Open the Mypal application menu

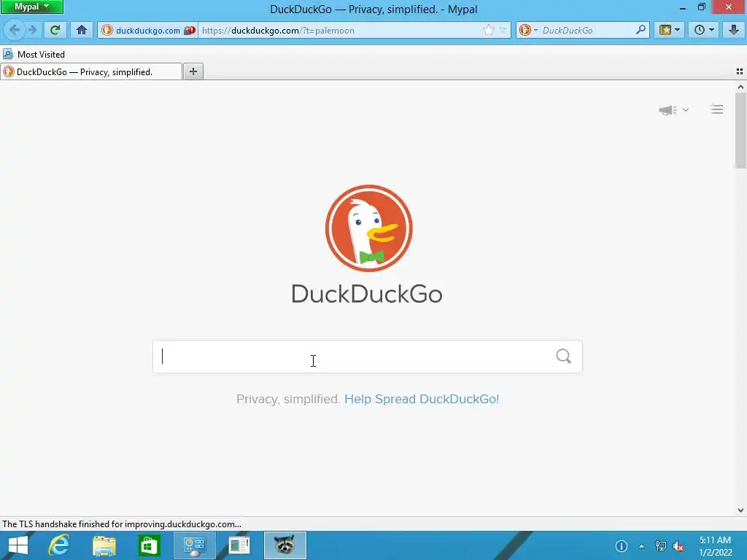click(31, 7)
